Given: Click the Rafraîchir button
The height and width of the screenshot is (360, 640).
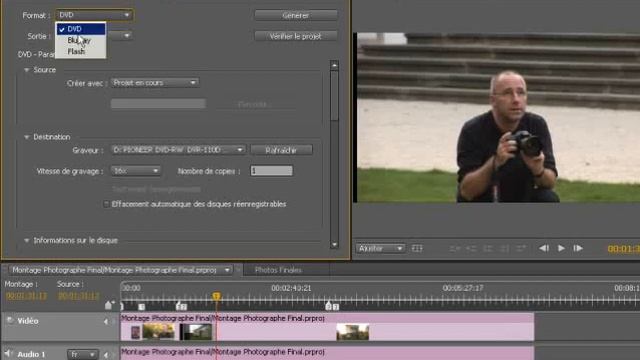Looking at the screenshot, I should click(282, 150).
